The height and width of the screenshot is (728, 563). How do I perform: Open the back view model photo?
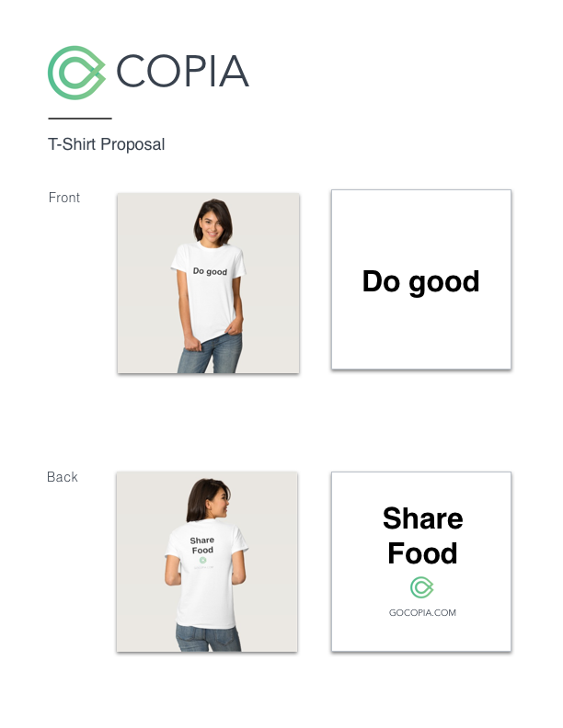coord(207,562)
